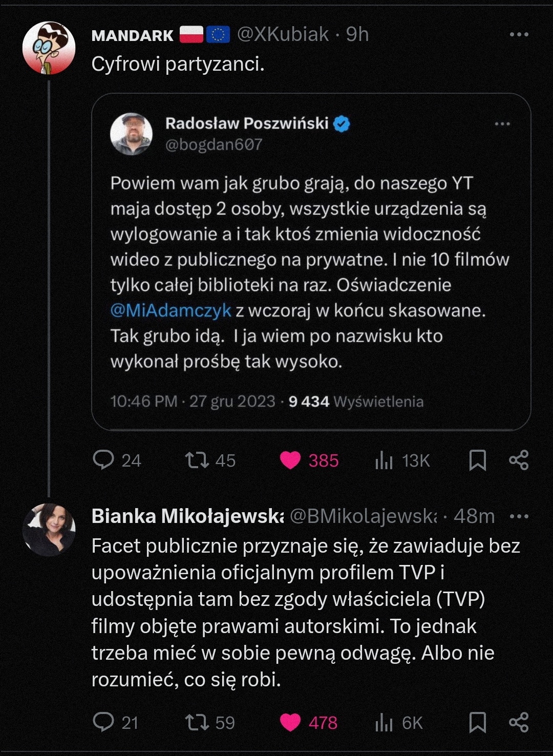Open the @MiAdamczyk mention link
This screenshot has width=553, height=756.
(171, 310)
